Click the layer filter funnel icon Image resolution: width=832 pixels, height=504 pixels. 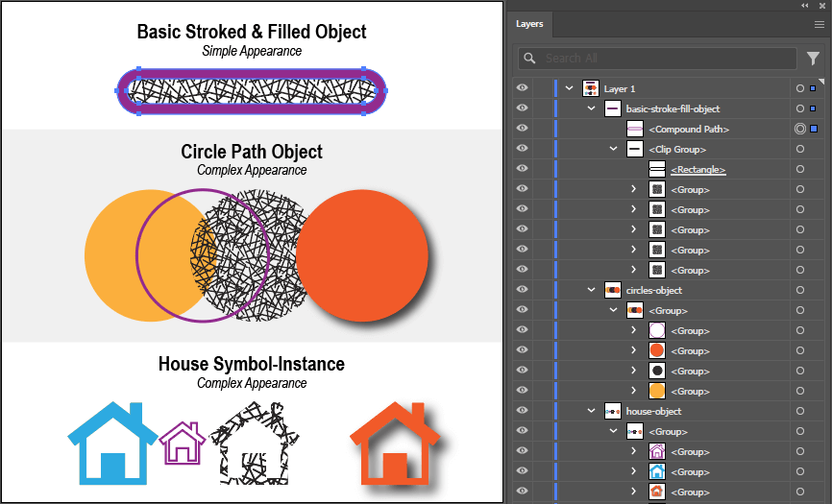tap(813, 59)
